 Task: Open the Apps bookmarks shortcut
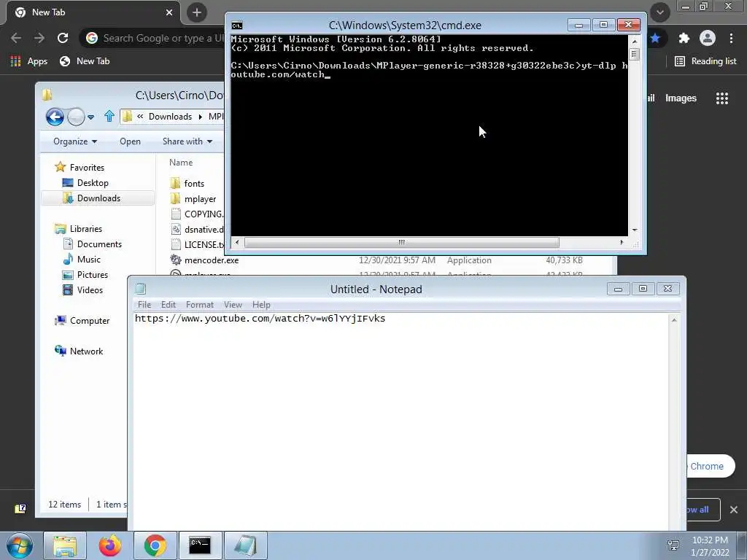(29, 61)
